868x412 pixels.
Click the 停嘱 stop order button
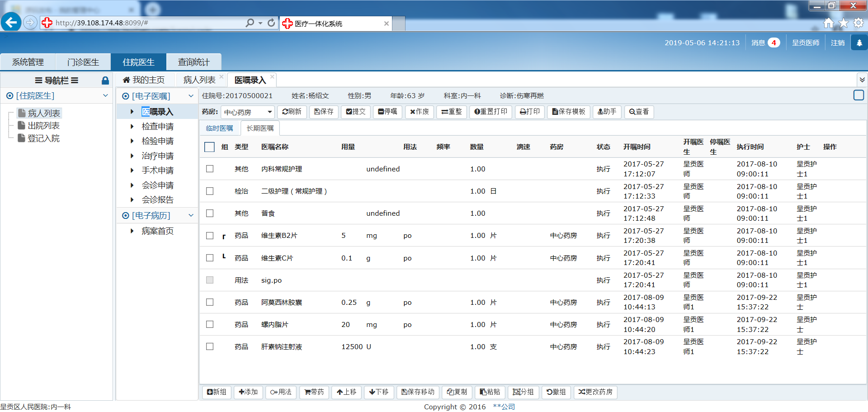tap(387, 112)
